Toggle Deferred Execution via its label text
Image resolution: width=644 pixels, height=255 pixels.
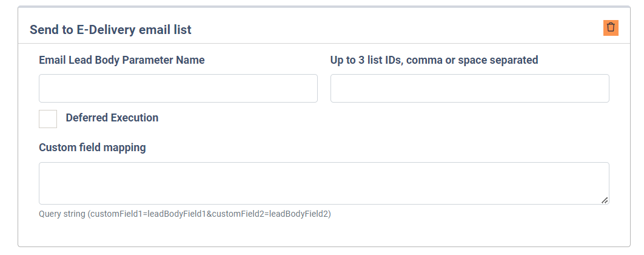(x=112, y=118)
